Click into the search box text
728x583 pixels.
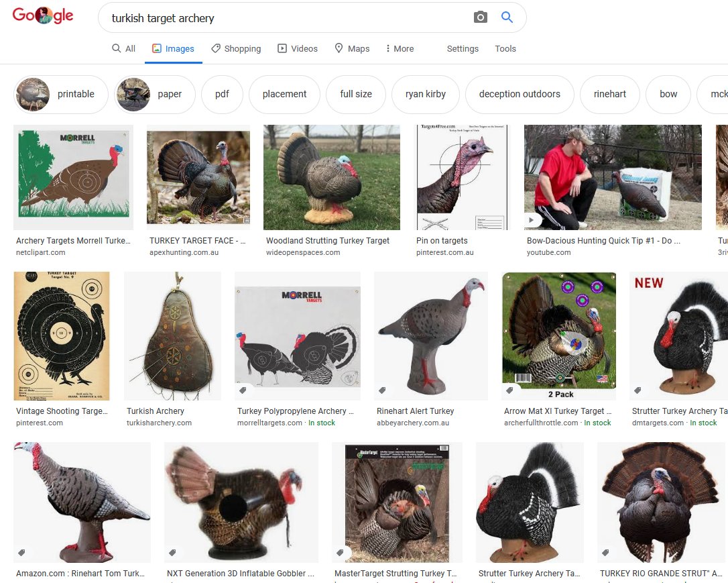pos(163,18)
